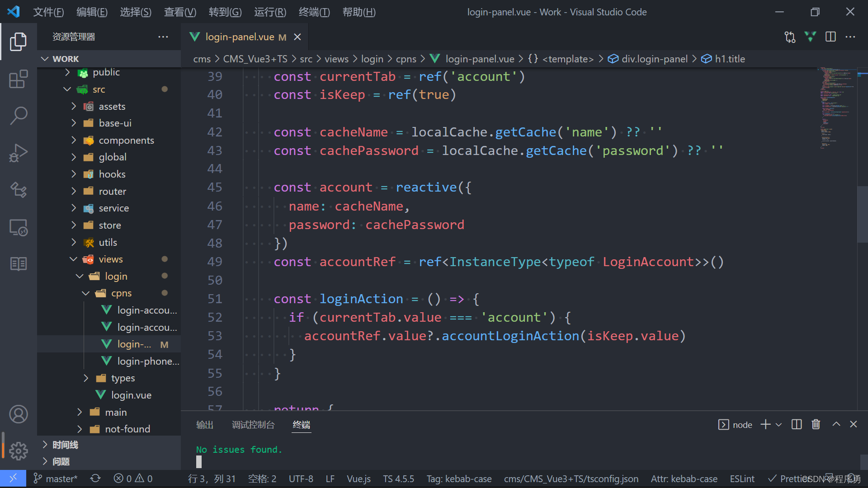Expand the store folder in explorer
Viewport: 868px width, 488px height.
tap(73, 225)
